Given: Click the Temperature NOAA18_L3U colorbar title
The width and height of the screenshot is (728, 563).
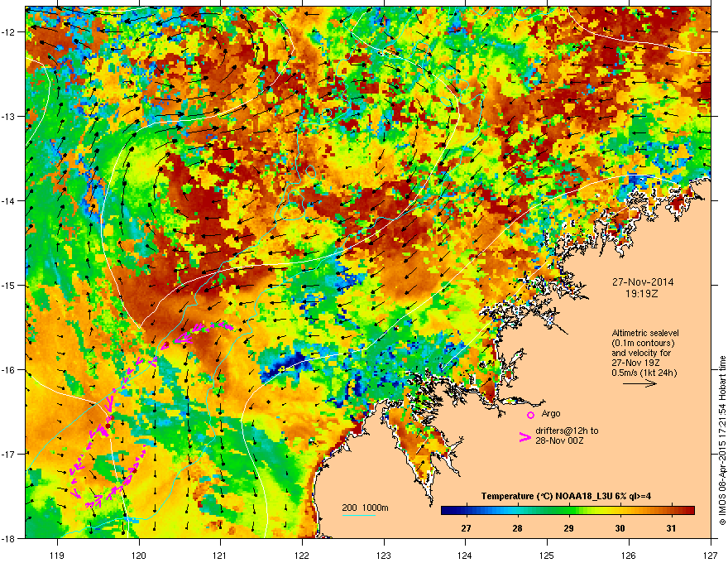Looking at the screenshot, I should click(x=566, y=496).
